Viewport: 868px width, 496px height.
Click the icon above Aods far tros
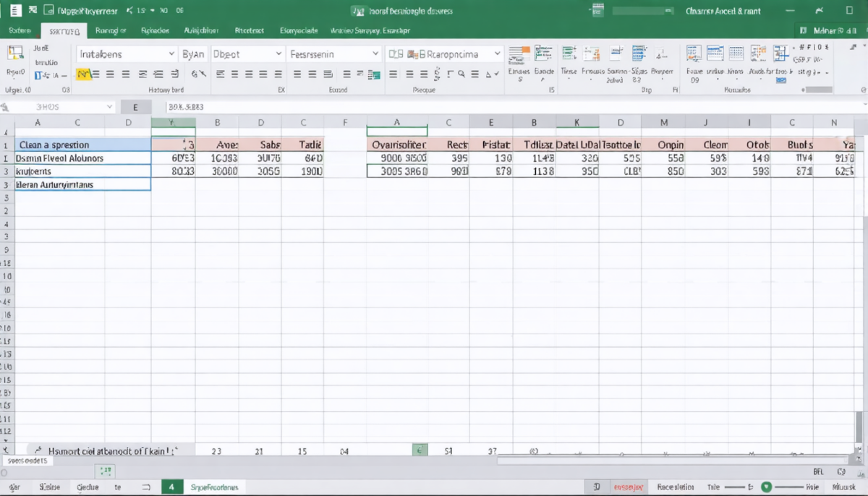(759, 54)
